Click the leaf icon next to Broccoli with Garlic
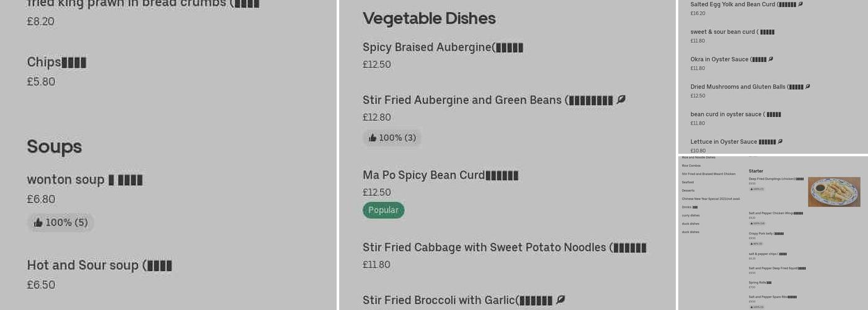This screenshot has width=868, height=310. pos(560,300)
